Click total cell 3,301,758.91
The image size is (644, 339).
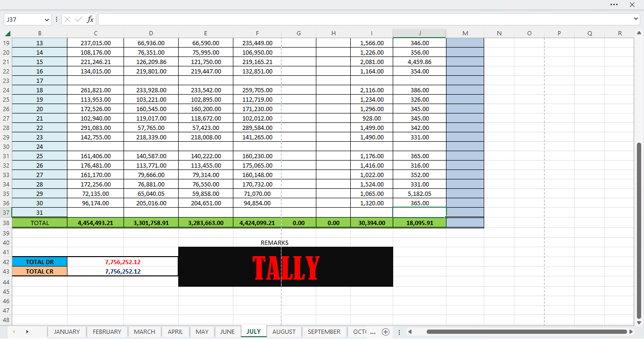(151, 223)
